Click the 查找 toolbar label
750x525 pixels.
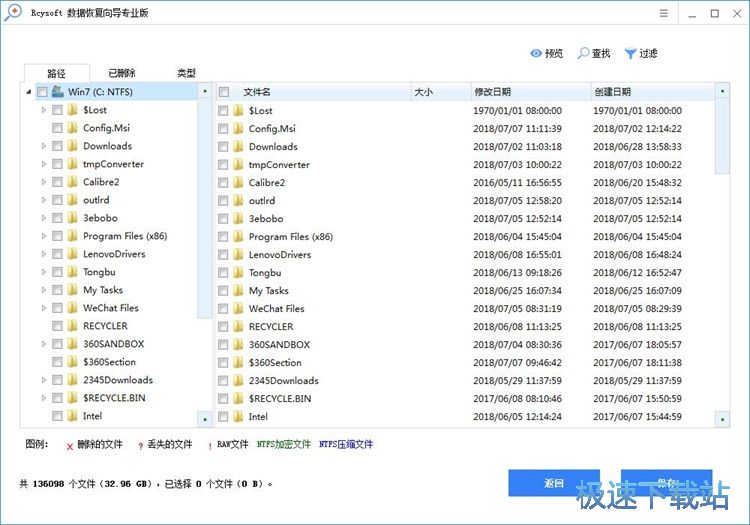[601, 53]
